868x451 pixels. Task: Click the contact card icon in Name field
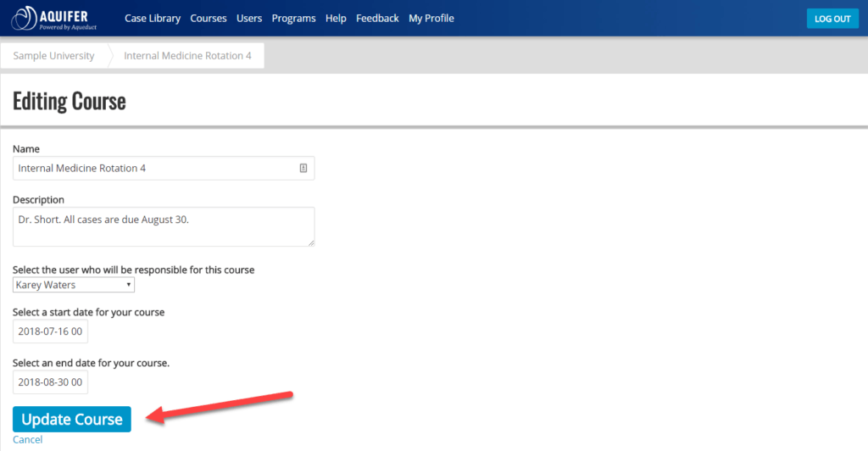click(x=303, y=168)
